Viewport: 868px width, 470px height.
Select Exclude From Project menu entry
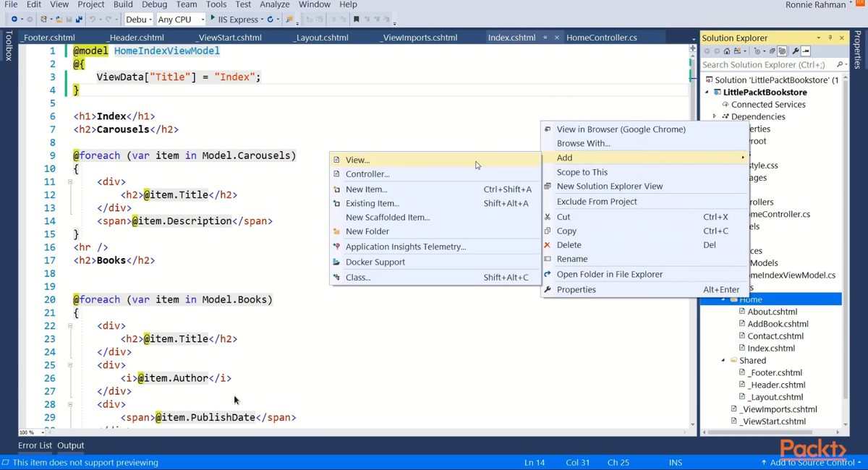pyautogui.click(x=645, y=201)
